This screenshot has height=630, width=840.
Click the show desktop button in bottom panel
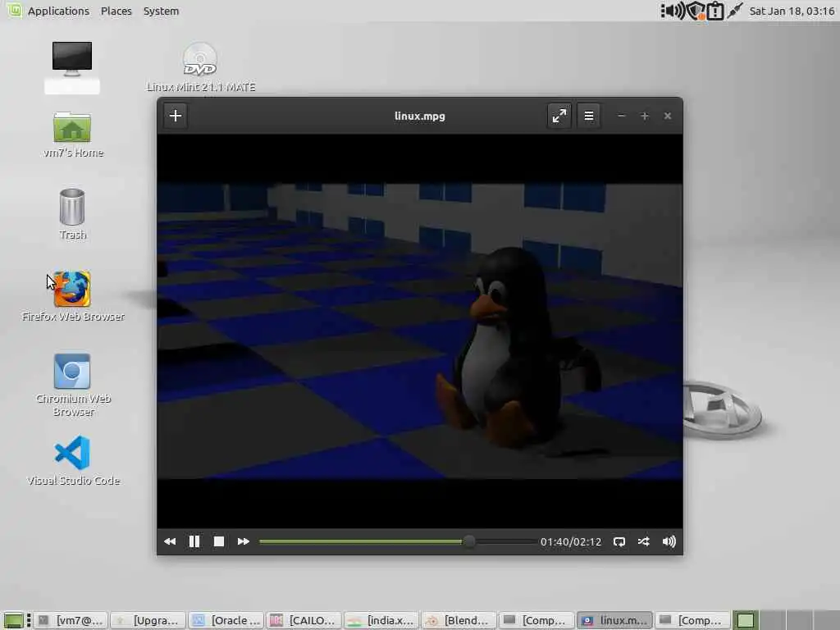pyautogui.click(x=13, y=620)
